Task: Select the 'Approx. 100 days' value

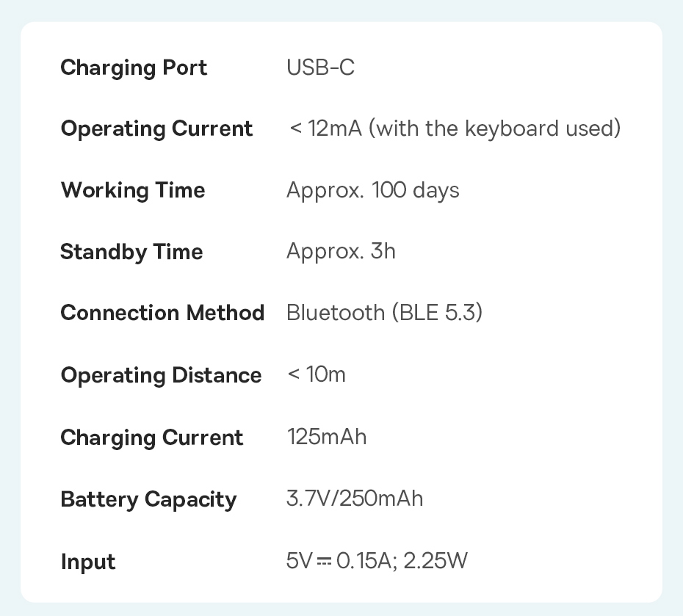Action: [x=372, y=190]
